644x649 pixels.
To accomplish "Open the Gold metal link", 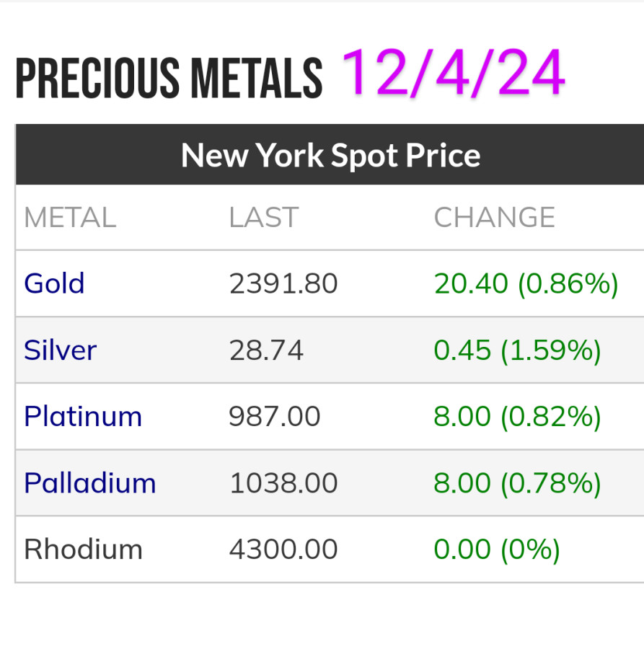I will [x=54, y=283].
